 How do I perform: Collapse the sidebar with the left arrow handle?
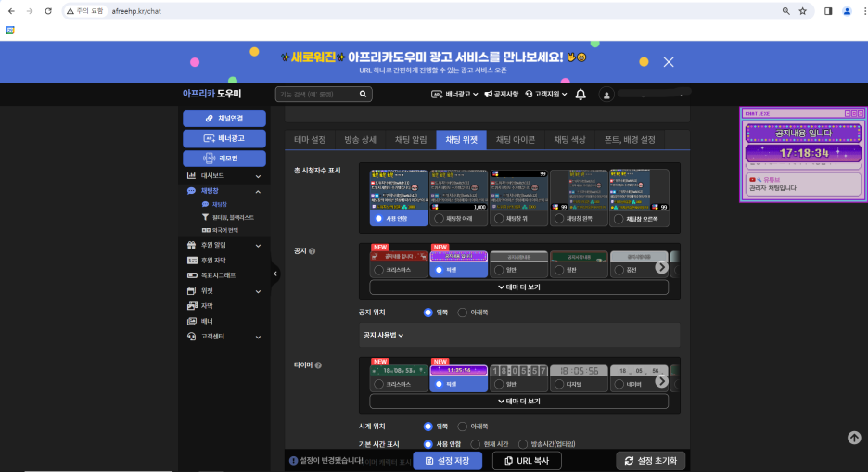click(x=275, y=274)
